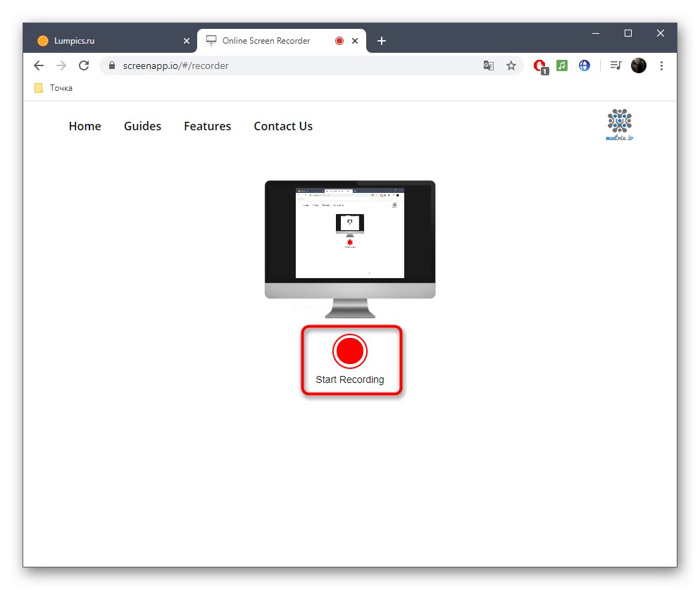Open the Chrome three-dot menu

(x=662, y=65)
